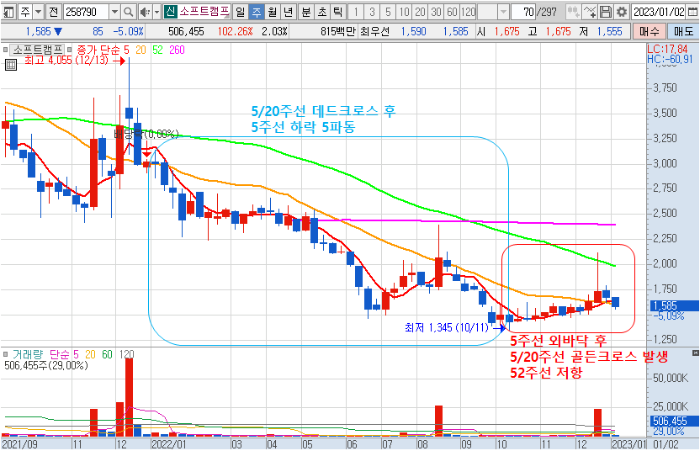Click the add-candle chart icon
Image resolution: width=700 pixels, height=450 pixels.
tap(573, 11)
